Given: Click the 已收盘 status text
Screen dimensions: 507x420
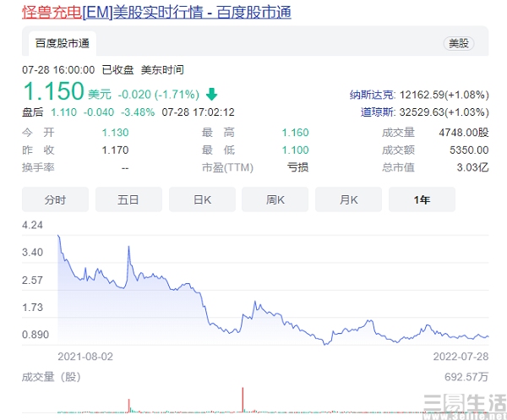Looking at the screenshot, I should coord(117,70).
